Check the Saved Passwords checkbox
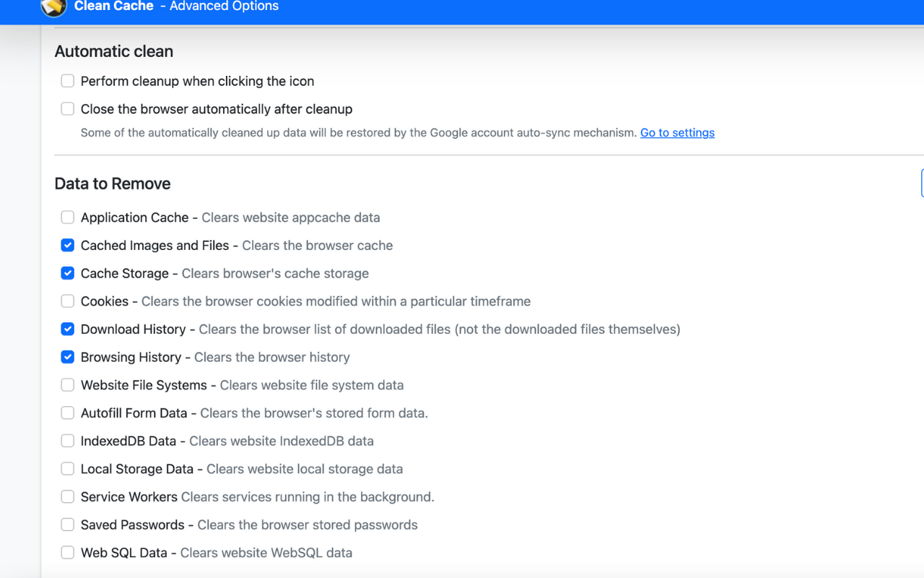The height and width of the screenshot is (578, 924). [x=68, y=525]
